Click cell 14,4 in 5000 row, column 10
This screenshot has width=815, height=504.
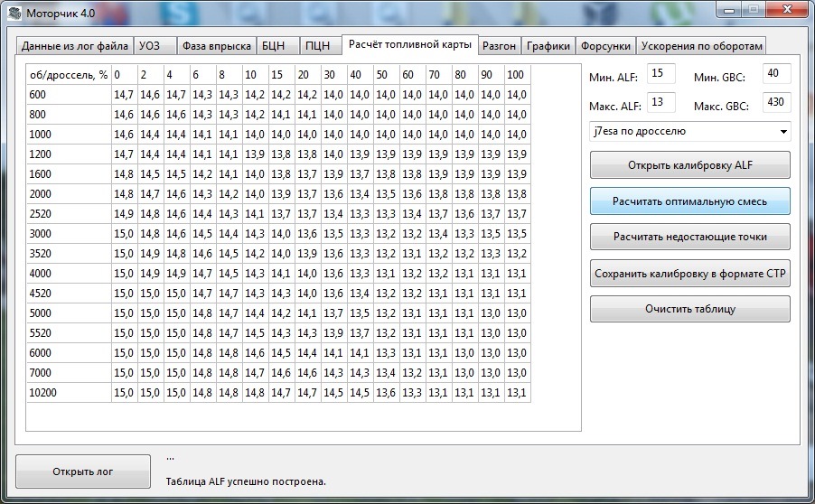pyautogui.click(x=256, y=313)
